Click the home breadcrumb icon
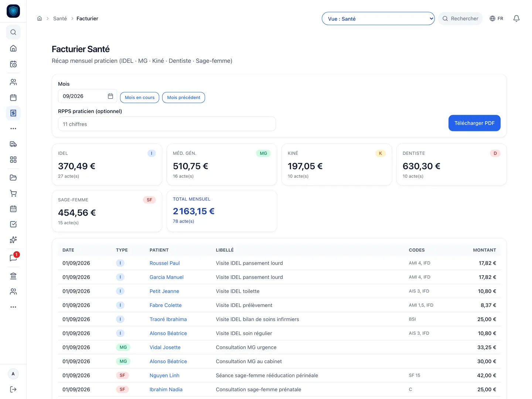This screenshot has height=399, width=532. (40, 18)
